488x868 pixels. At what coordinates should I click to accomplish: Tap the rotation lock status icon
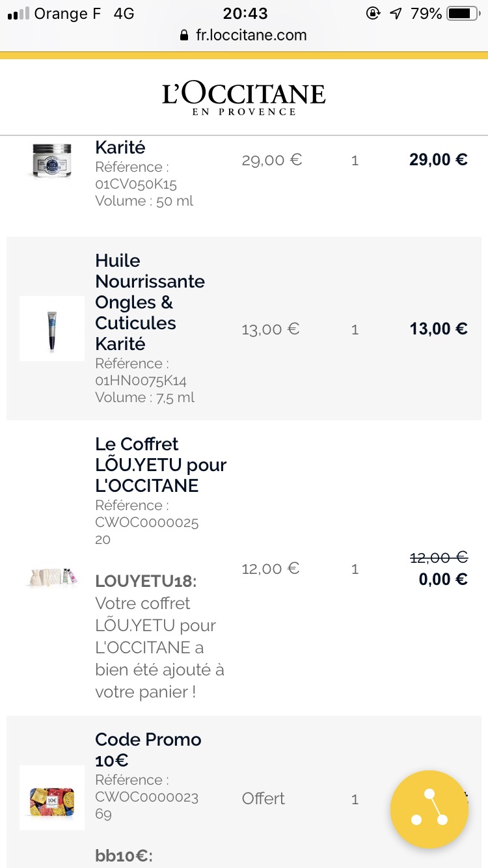click(373, 14)
